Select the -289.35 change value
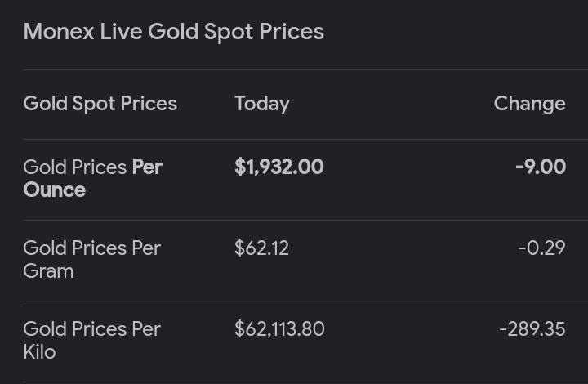 pyautogui.click(x=532, y=328)
